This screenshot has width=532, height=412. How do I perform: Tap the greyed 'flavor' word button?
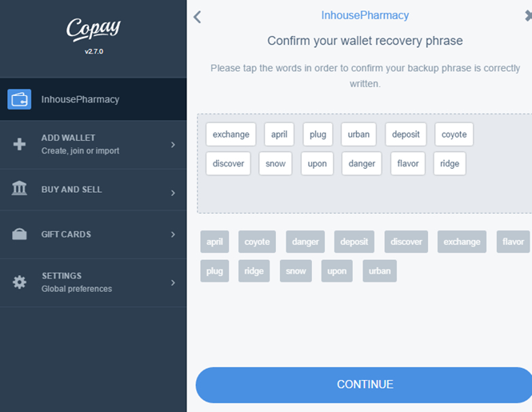(x=513, y=242)
